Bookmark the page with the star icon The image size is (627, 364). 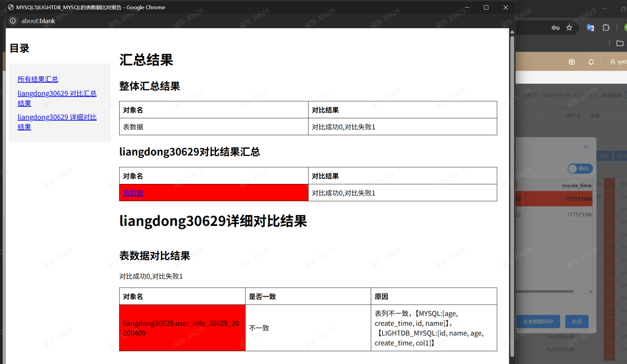click(x=569, y=28)
